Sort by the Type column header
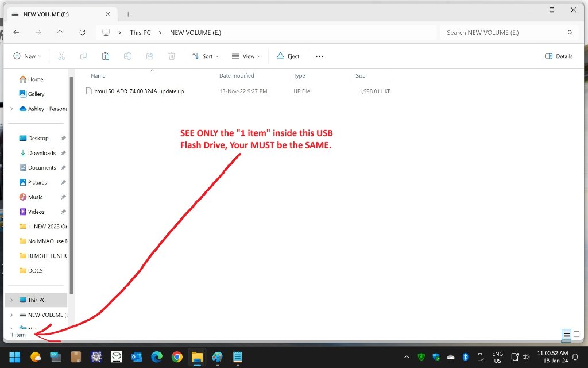Screen dimensions: 588x368 (299, 76)
